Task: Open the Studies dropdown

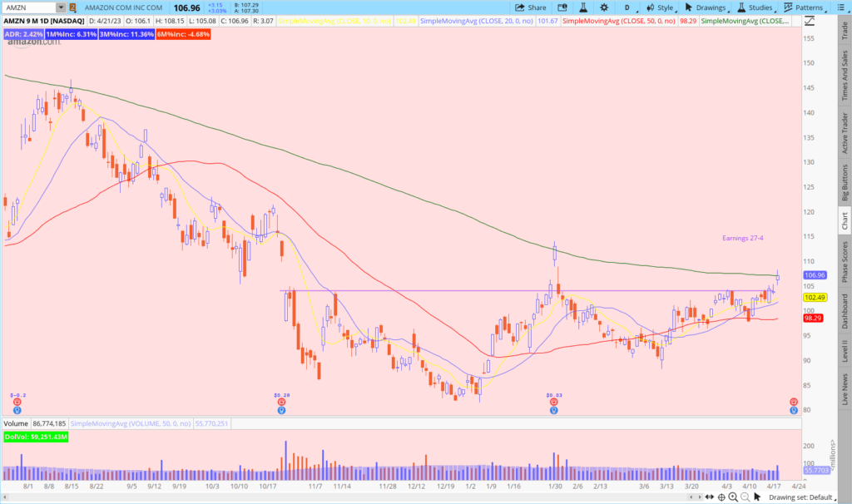Action: click(755, 7)
